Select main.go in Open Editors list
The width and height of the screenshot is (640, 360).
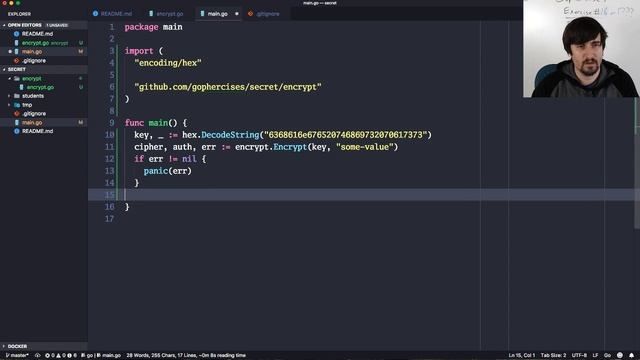[x=44, y=51]
